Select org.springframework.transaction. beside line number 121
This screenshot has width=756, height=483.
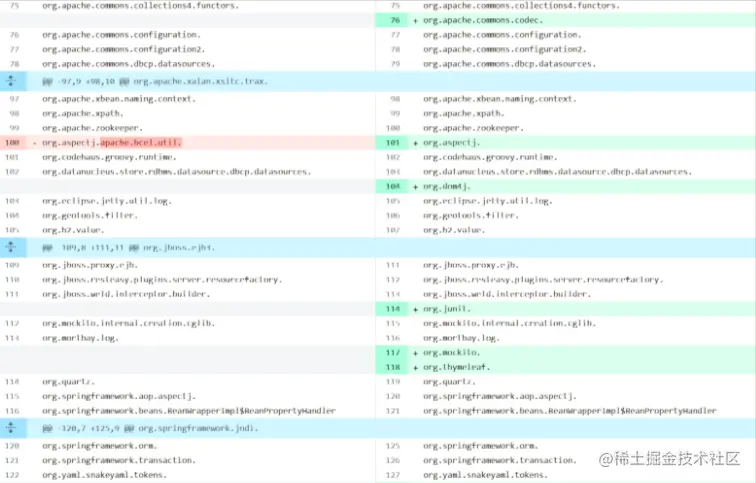[119, 460]
